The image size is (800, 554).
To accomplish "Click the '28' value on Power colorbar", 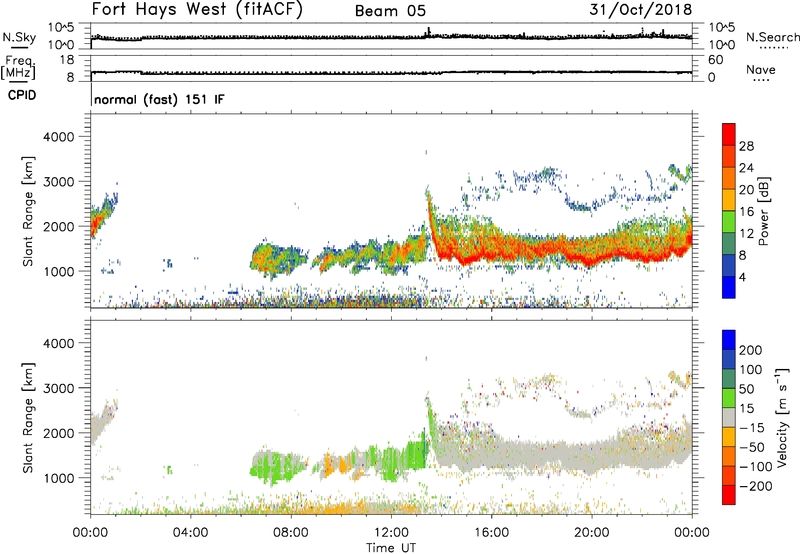I will point(746,146).
